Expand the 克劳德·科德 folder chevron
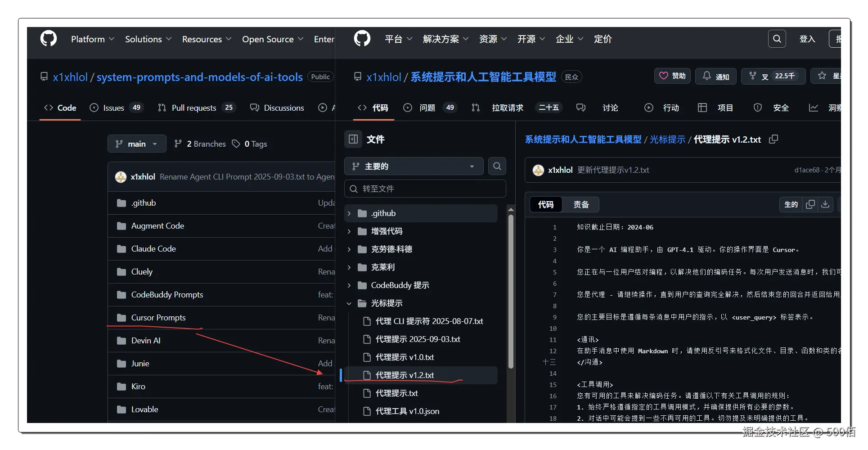Image resolution: width=868 pixels, height=450 pixels. [349, 249]
